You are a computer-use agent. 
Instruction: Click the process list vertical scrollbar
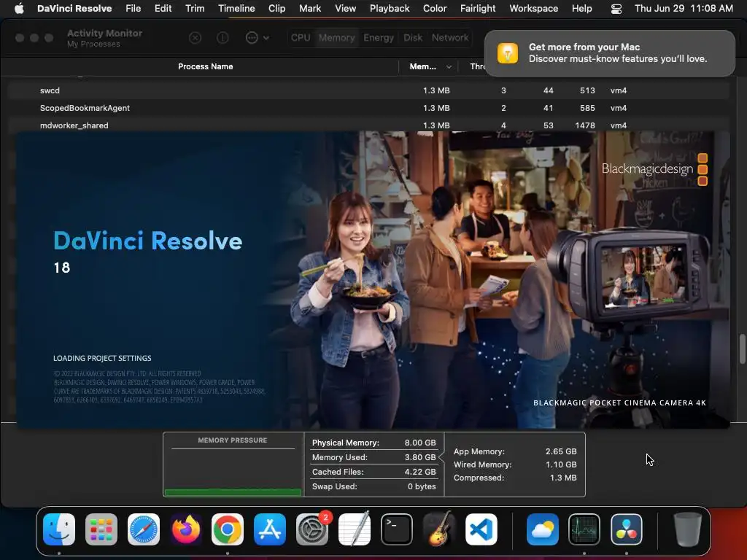click(742, 348)
